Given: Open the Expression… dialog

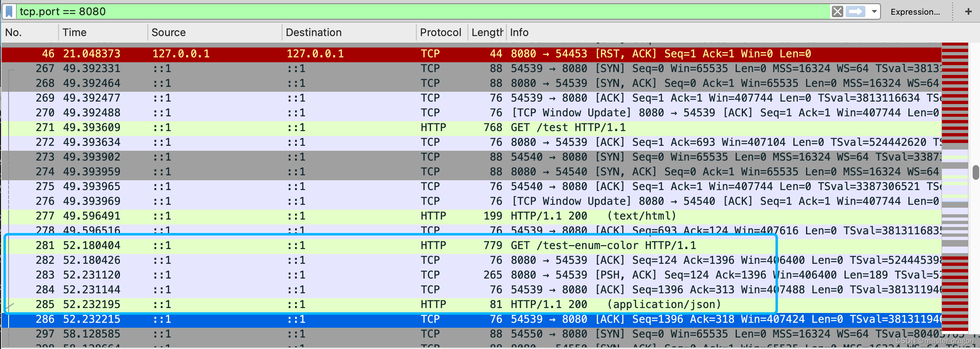Looking at the screenshot, I should (915, 12).
